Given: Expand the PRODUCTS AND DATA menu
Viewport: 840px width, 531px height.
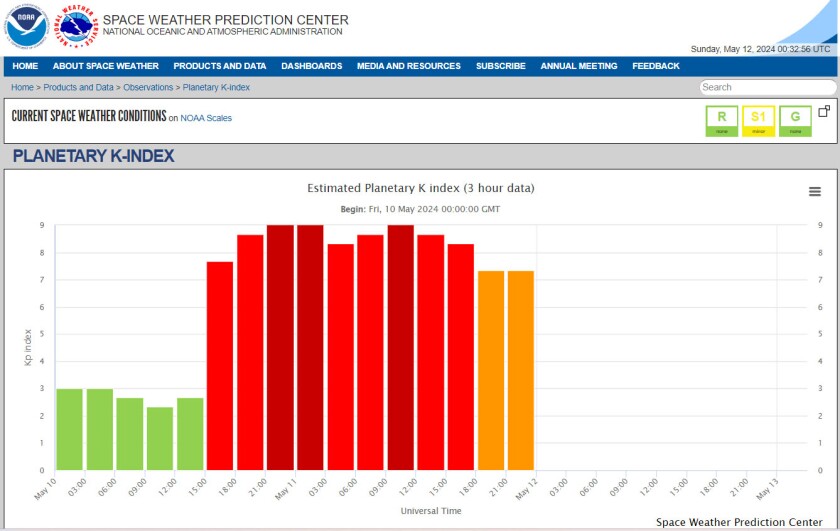Looking at the screenshot, I should (220, 66).
